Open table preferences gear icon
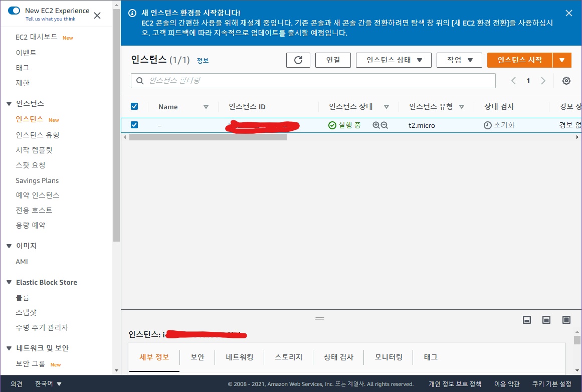Image resolution: width=582 pixels, height=392 pixels. click(x=566, y=81)
